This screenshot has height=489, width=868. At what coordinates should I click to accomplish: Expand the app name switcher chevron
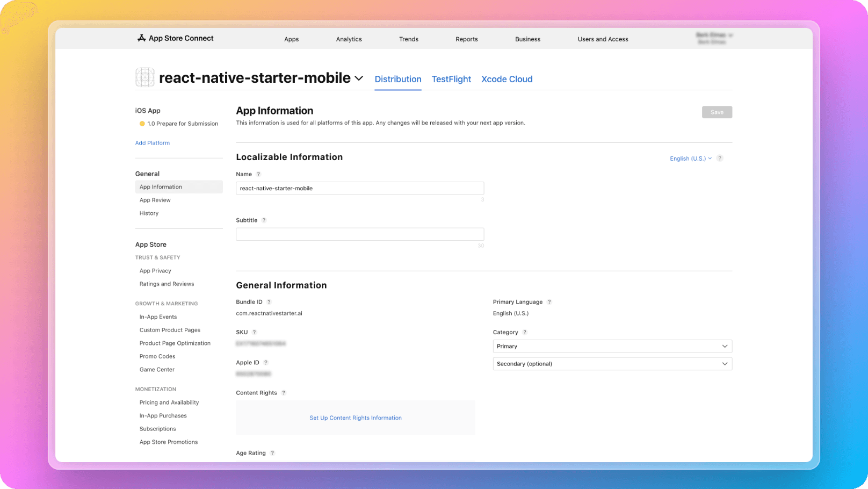click(359, 78)
